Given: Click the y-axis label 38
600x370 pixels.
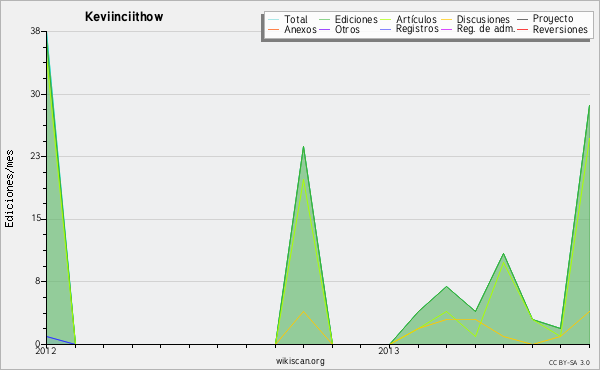Looking at the screenshot, I should (x=36, y=31).
